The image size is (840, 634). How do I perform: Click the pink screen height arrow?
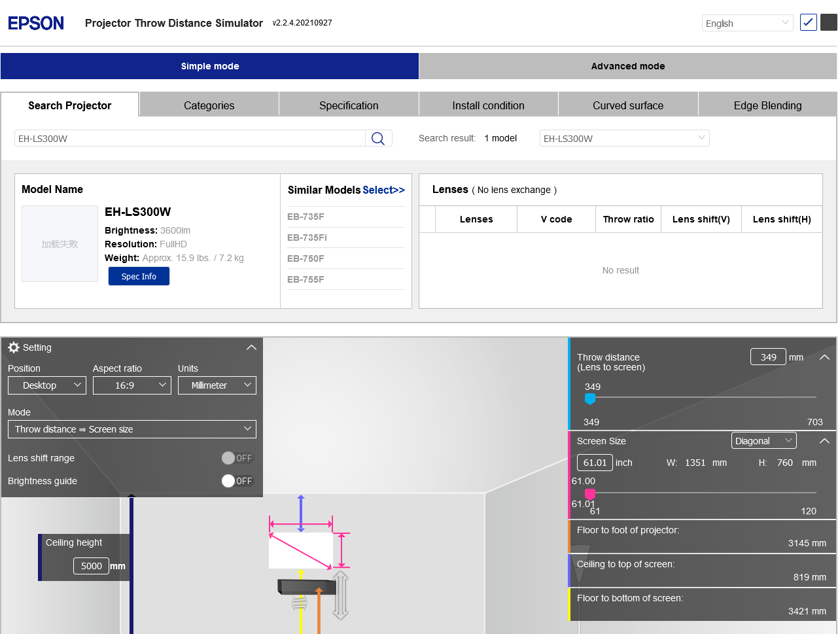pyautogui.click(x=341, y=550)
